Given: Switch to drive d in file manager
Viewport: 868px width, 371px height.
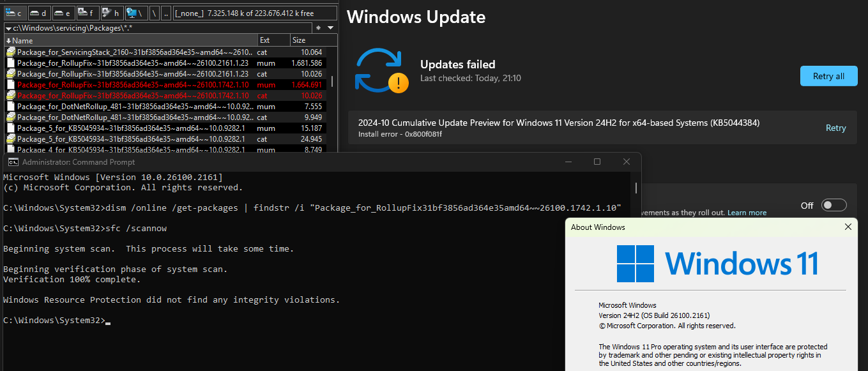Looking at the screenshot, I should 40,13.
